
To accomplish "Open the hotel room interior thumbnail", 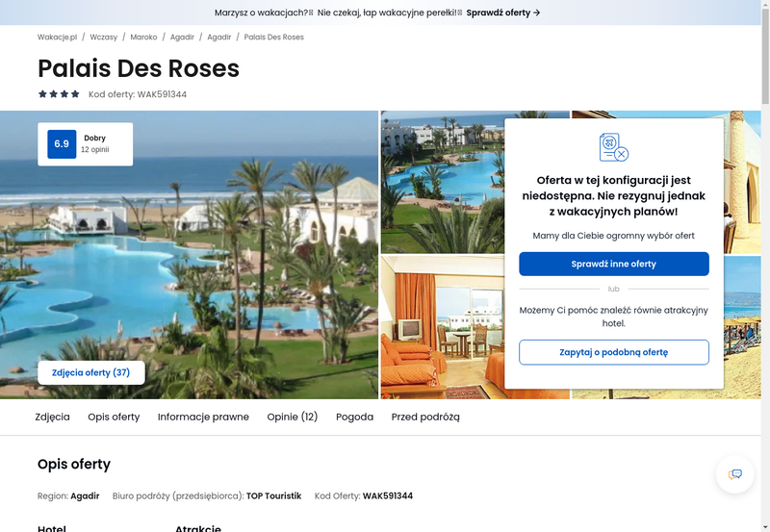I will (x=442, y=327).
